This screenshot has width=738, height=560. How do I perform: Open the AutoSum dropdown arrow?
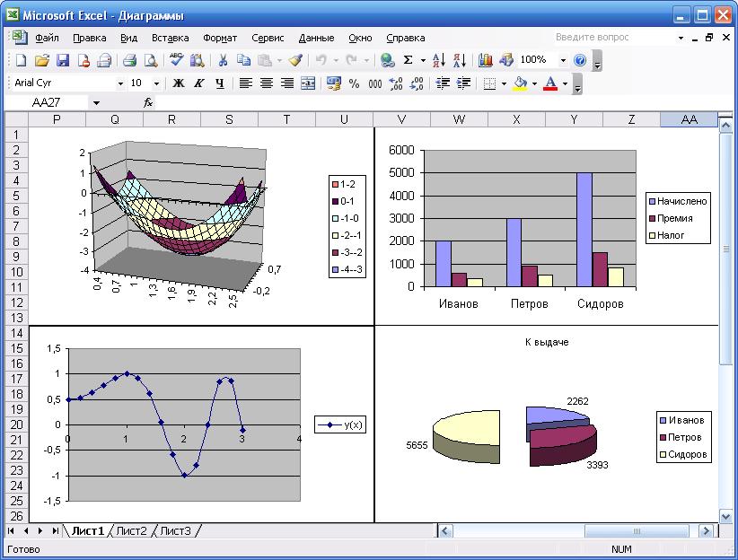tap(423, 60)
